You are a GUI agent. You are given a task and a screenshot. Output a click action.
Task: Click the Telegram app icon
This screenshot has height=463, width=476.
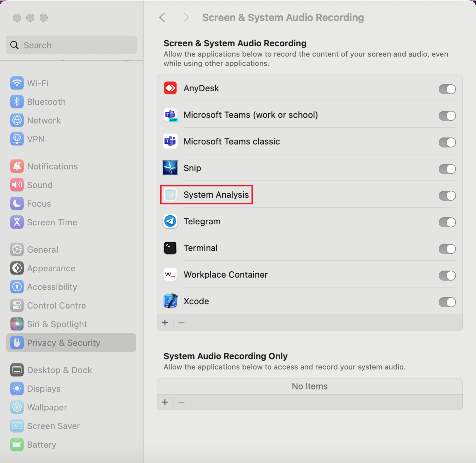click(170, 221)
